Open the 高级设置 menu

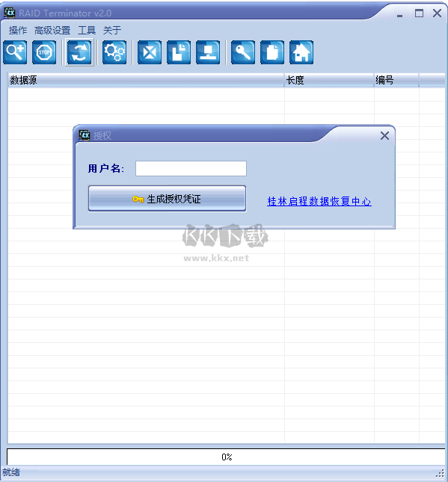(x=52, y=30)
